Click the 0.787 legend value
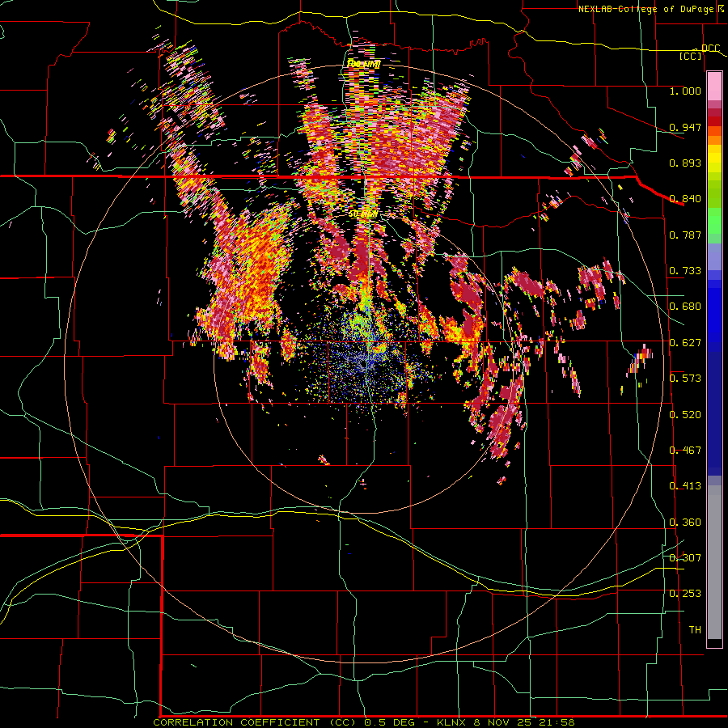This screenshot has width=728, height=728. tap(685, 235)
